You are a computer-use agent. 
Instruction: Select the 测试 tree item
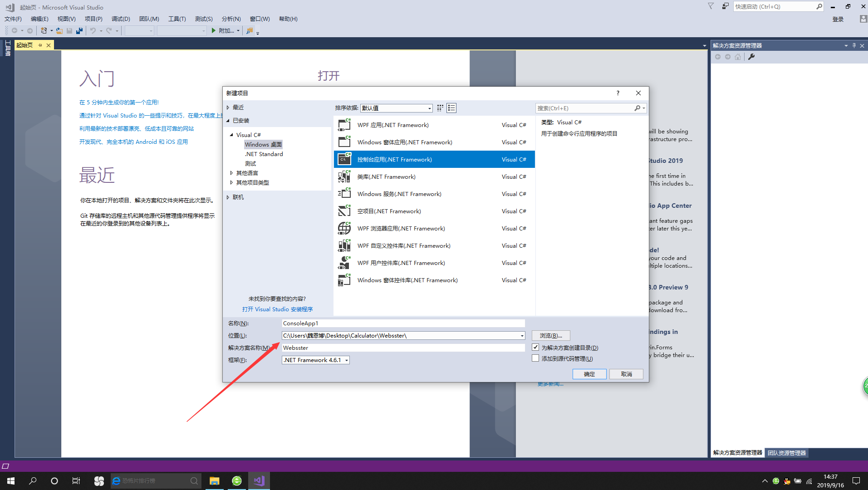pyautogui.click(x=250, y=164)
